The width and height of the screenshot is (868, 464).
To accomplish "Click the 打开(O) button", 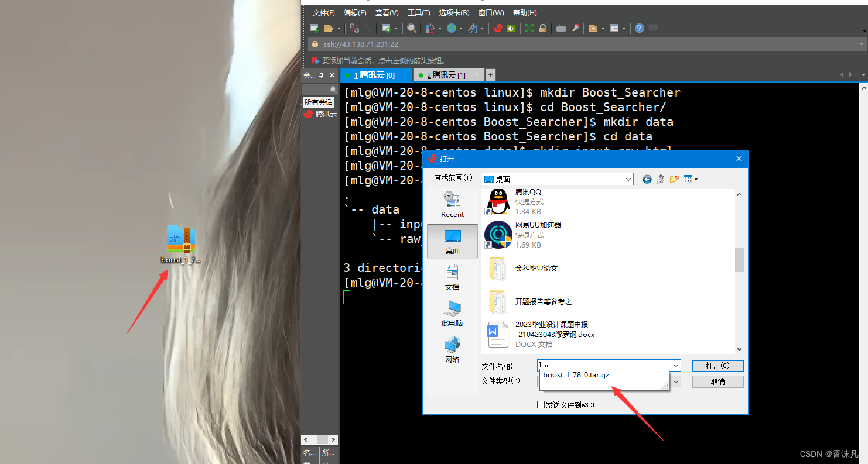I will (x=717, y=366).
